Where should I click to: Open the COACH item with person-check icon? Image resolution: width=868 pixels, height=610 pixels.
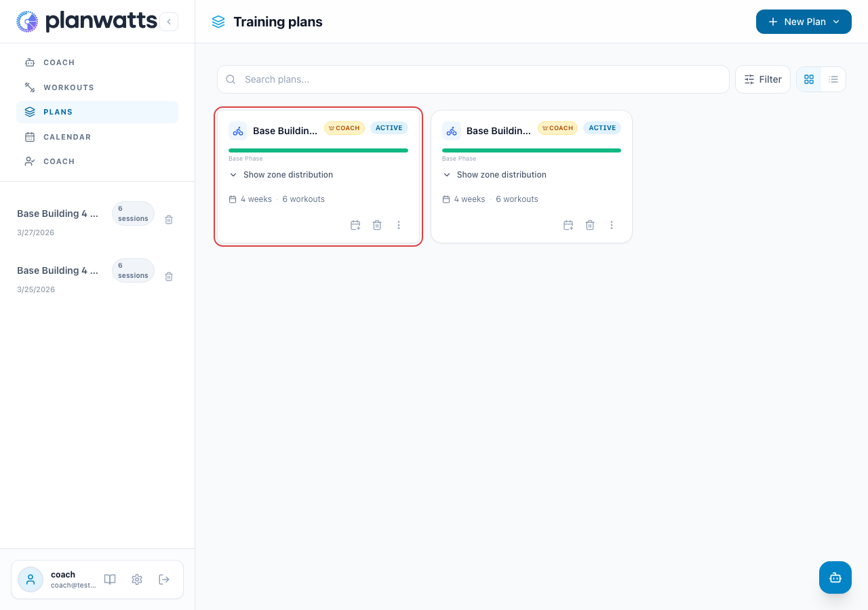pyautogui.click(x=97, y=161)
